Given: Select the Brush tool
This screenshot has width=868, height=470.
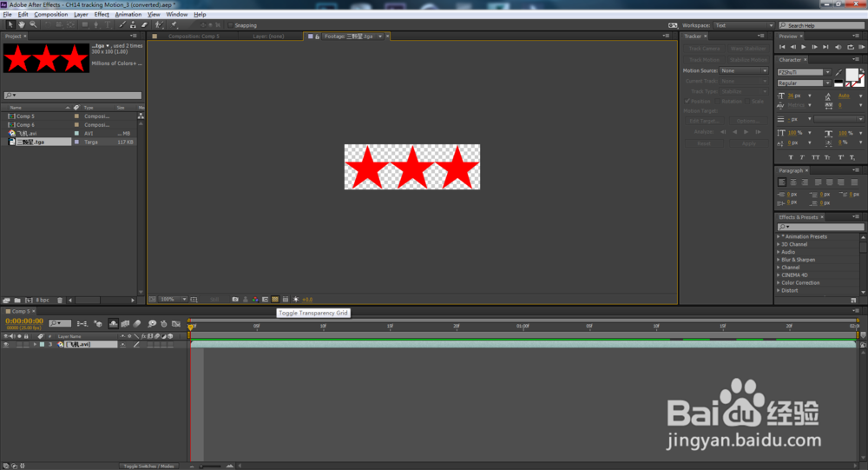Looking at the screenshot, I should pyautogui.click(x=122, y=25).
